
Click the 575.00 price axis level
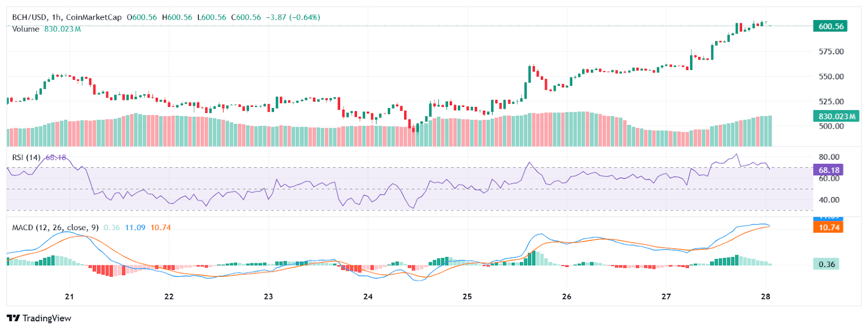tap(831, 52)
